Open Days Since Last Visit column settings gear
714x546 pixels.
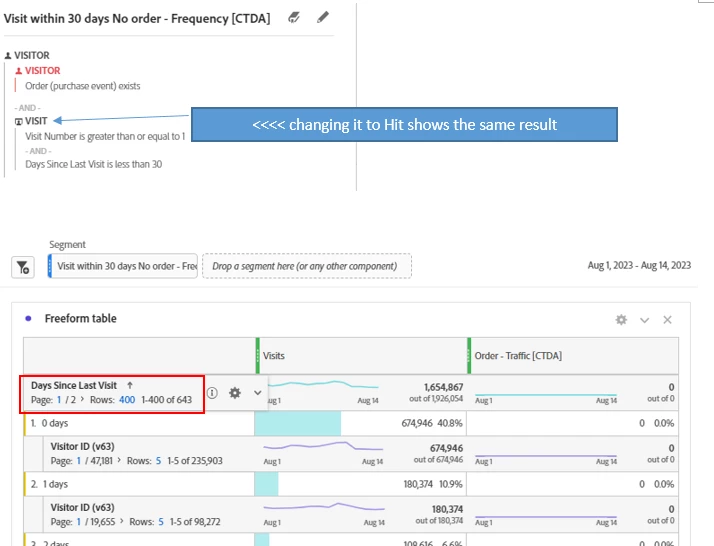click(x=235, y=393)
